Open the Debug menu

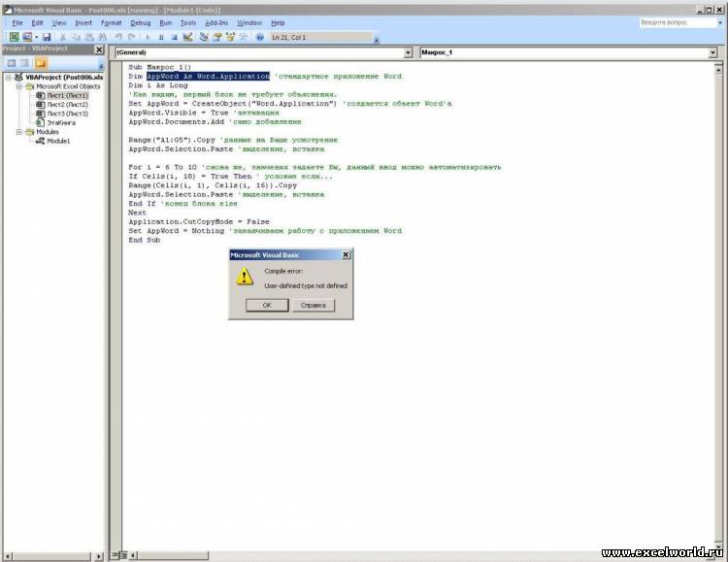140,22
